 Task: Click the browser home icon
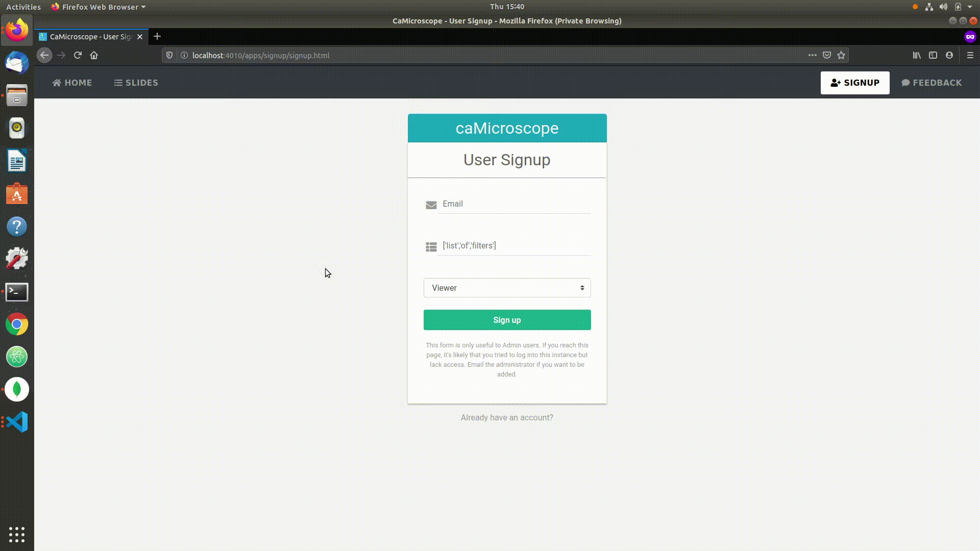tap(94, 55)
